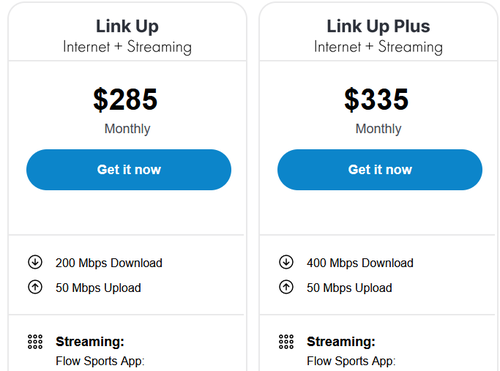Click 50 Mbps Upload in Link Up Plus card

pos(349,288)
